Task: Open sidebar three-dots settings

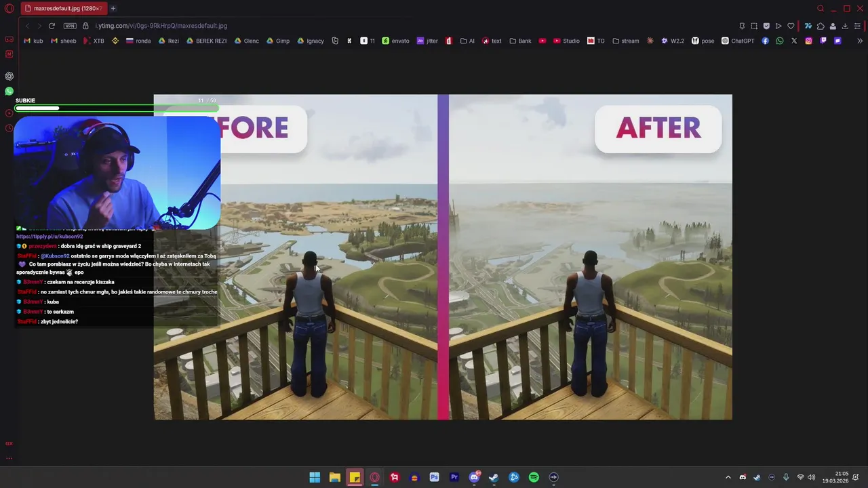Action: (9, 458)
